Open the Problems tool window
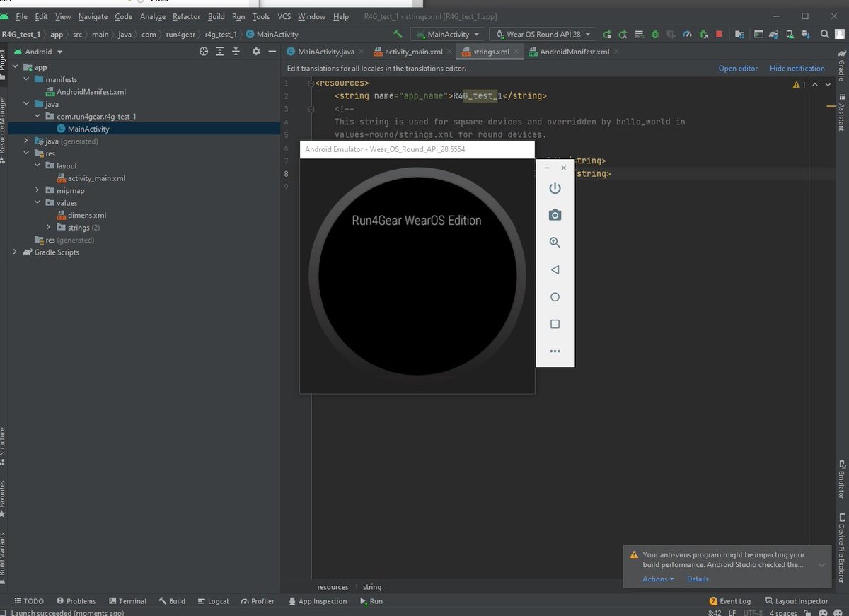 [76, 601]
